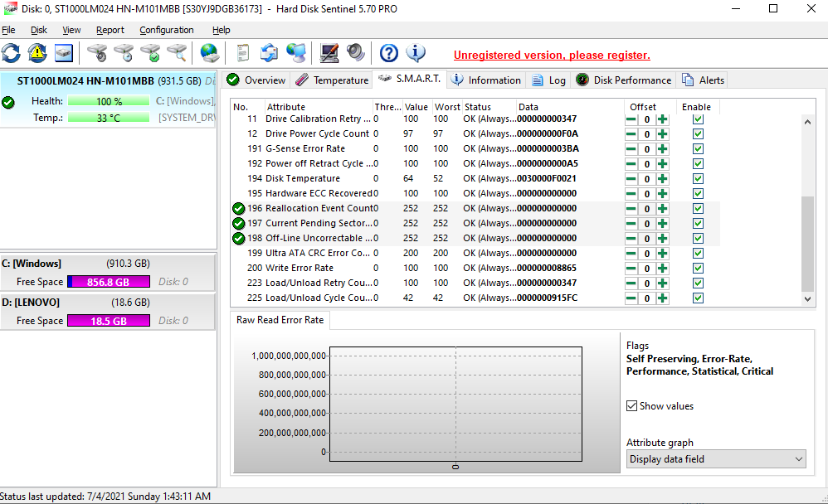828x504 pixels.
Task: Open the Disk menu
Action: point(38,30)
